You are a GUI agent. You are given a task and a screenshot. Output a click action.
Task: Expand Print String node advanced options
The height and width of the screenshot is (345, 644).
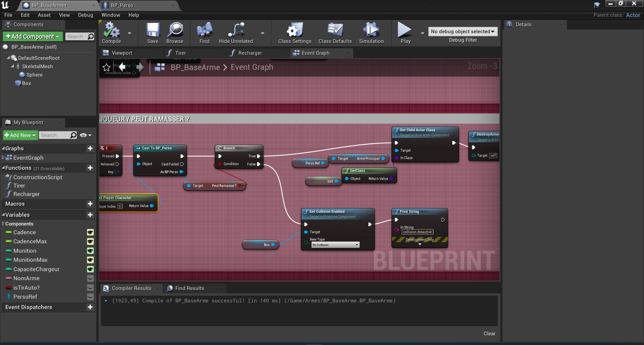(x=420, y=245)
